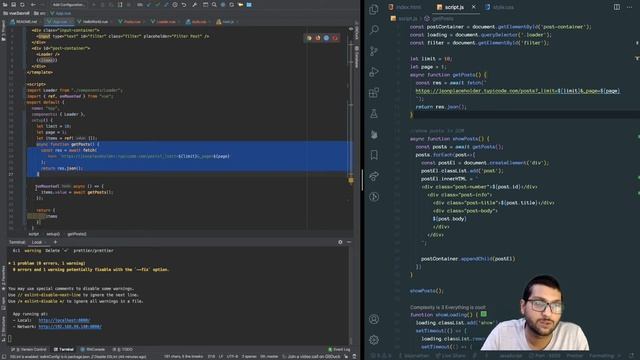Click the getPosts breadcrumb in WebStorm
Screen dimensions: 640x360
pyautogui.click(x=77, y=234)
